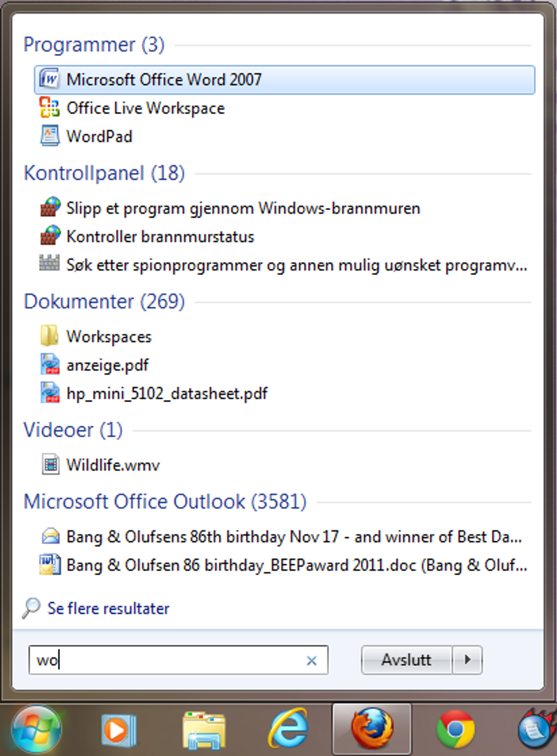Viewport: 557px width, 756px height.
Task: Select Søk etter spionprogrammer og annen entry
Action: (x=297, y=265)
